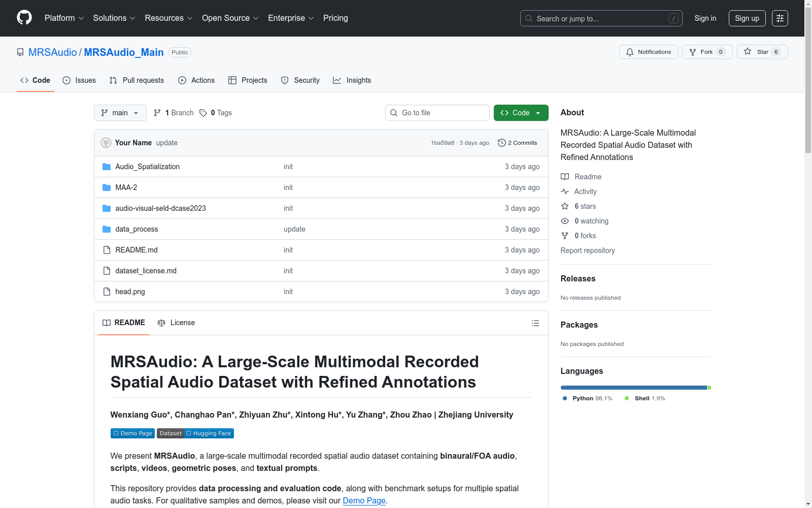Open the Security tab
Viewport: 812px width, 508px height.
[300, 80]
